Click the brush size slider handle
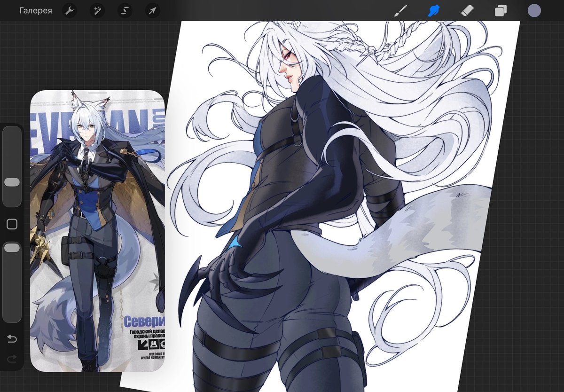The width and height of the screenshot is (564, 392). 12,182
